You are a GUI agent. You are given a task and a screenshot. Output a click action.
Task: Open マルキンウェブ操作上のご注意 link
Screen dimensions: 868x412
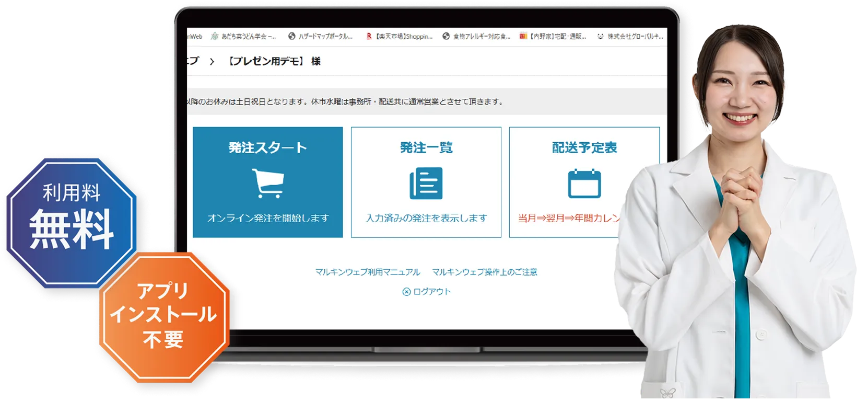(485, 272)
